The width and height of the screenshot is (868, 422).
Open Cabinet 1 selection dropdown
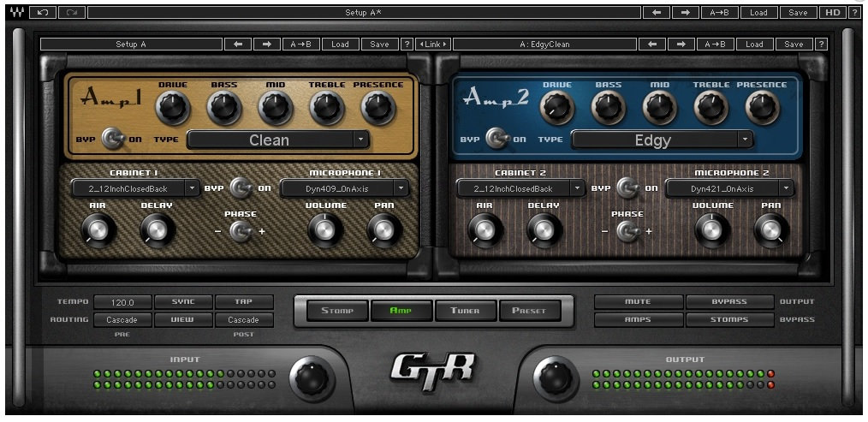coord(135,188)
